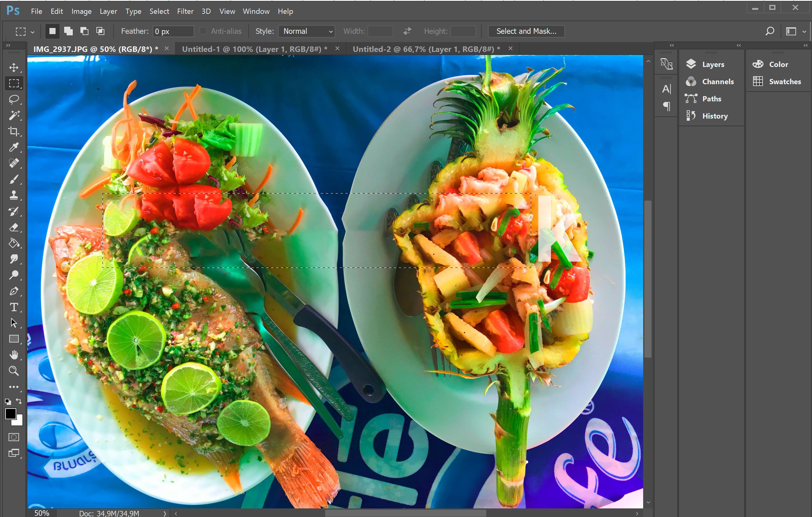Click the swap Width and Height icon

point(408,31)
